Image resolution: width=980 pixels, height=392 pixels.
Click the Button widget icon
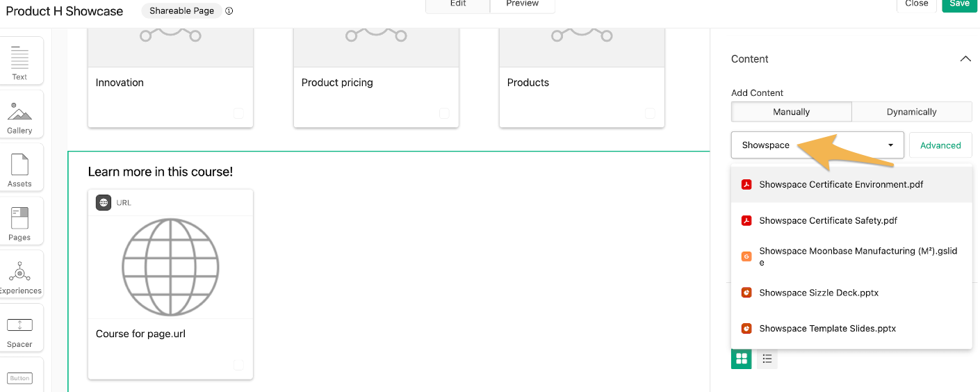tap(19, 377)
